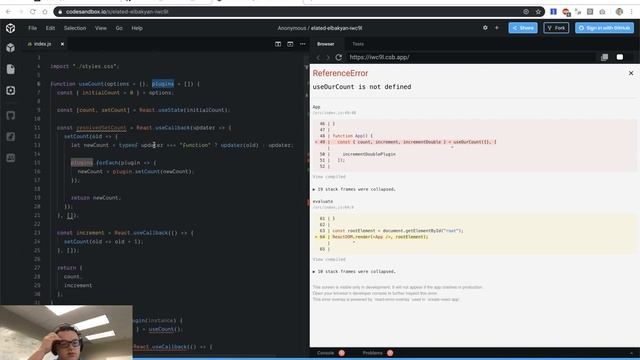This screenshot has width=640, height=360.
Task: Click View compiled under the App frame
Action: click(329, 177)
